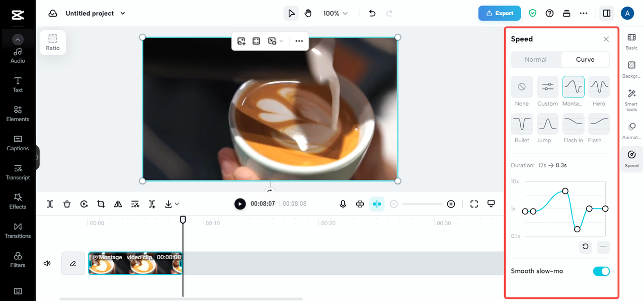
Task: Expand the download options arrow in timeline toolbar
Action: [177, 204]
